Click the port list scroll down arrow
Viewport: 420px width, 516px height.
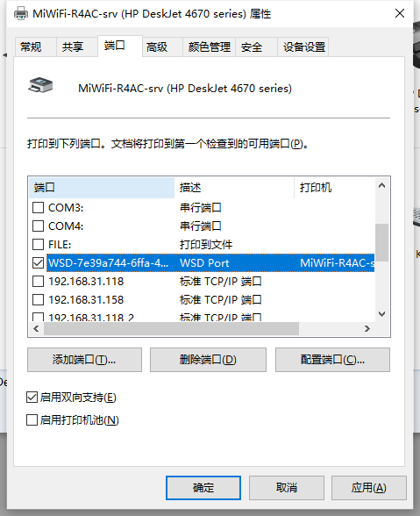tap(381, 313)
